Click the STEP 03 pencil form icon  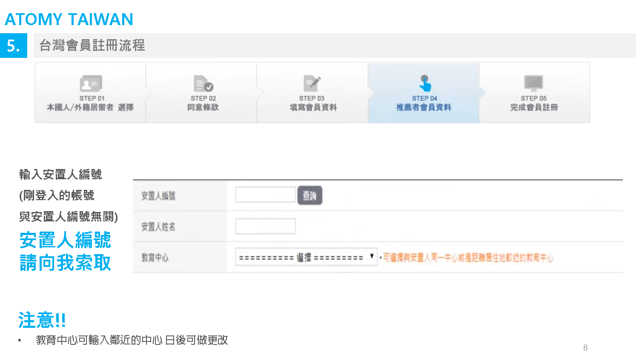(x=312, y=83)
